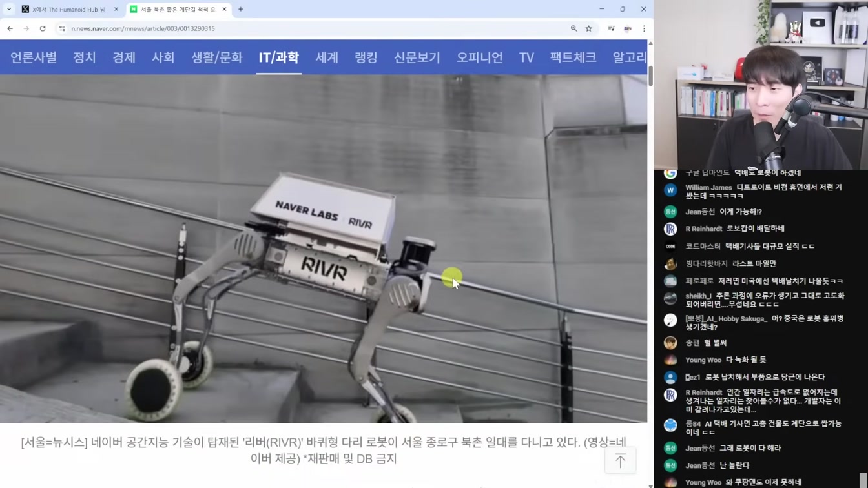Click the username '[뽀뽕]_AI_ Hobby Sakuga_' in chat
This screenshot has height=488, width=868.
[x=727, y=319]
